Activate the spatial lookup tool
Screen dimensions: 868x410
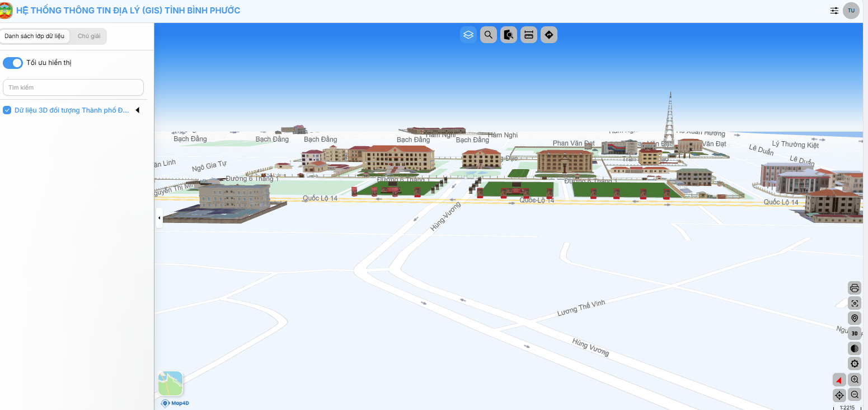pos(508,34)
